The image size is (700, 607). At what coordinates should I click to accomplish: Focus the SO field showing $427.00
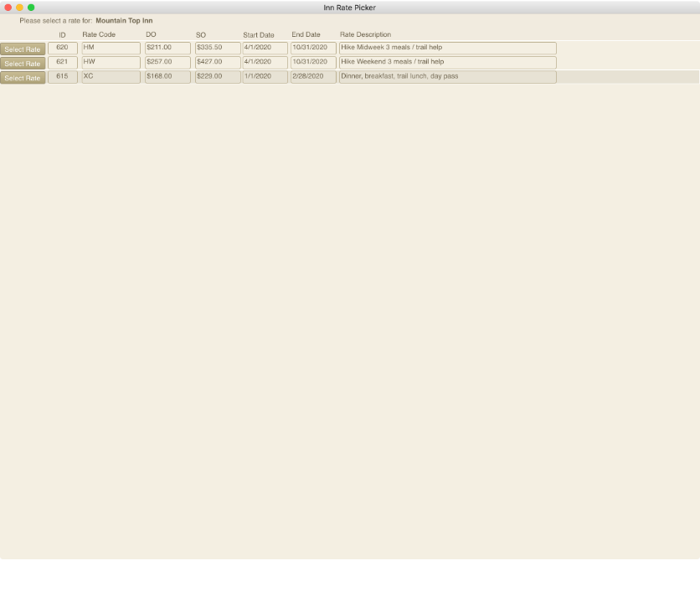click(x=218, y=63)
